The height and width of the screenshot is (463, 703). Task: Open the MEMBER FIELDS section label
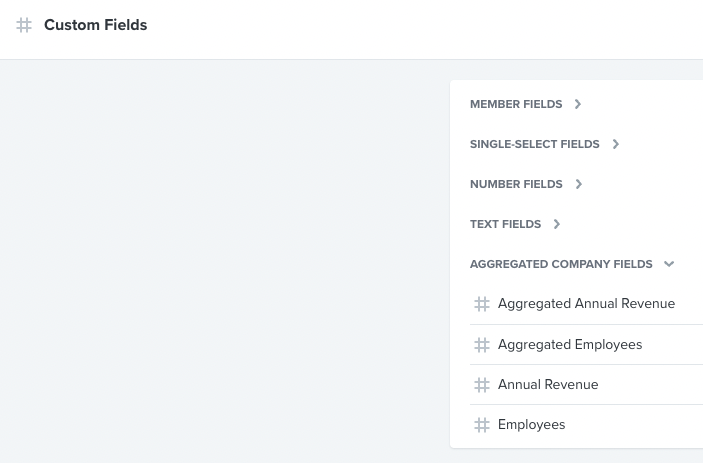point(516,104)
